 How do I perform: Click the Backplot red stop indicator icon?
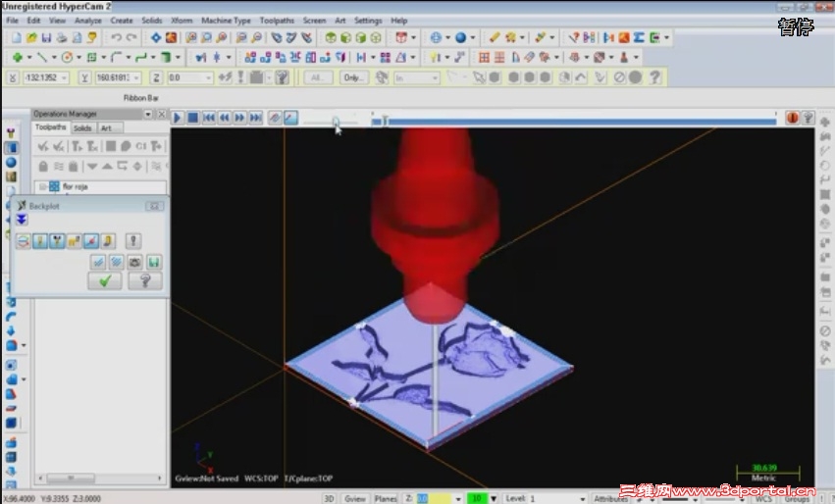[x=793, y=118]
